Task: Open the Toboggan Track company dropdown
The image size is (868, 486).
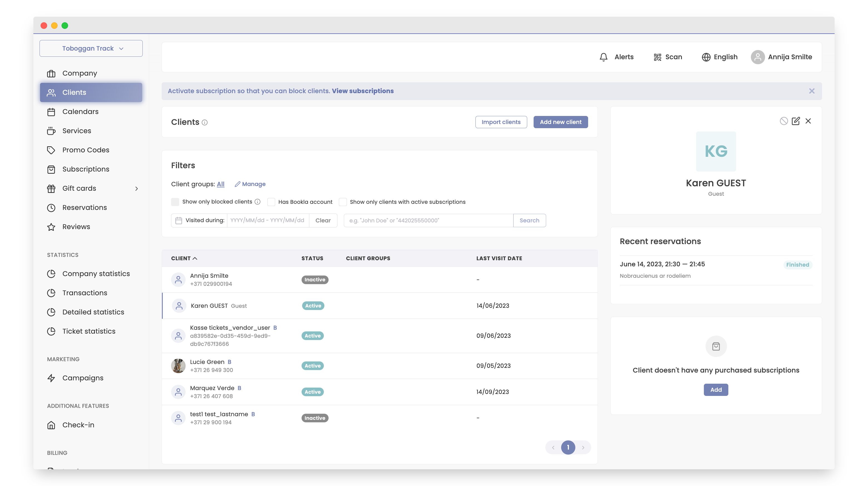Action: tap(91, 48)
